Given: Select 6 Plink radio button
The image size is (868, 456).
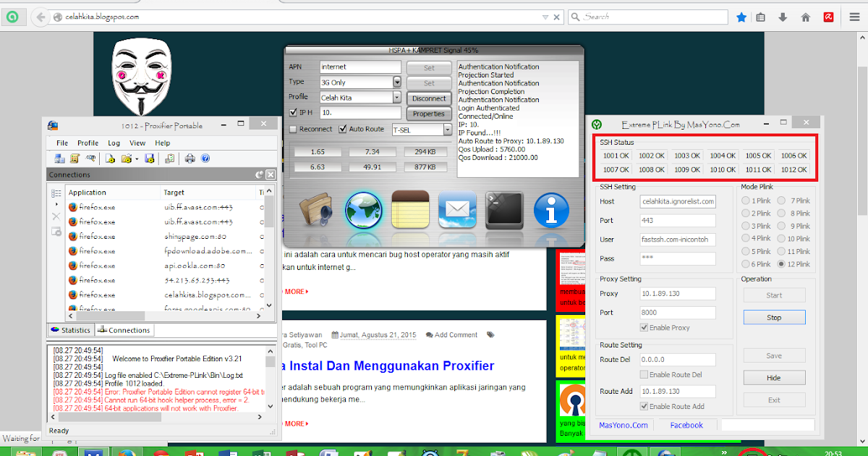Looking at the screenshot, I should [746, 264].
